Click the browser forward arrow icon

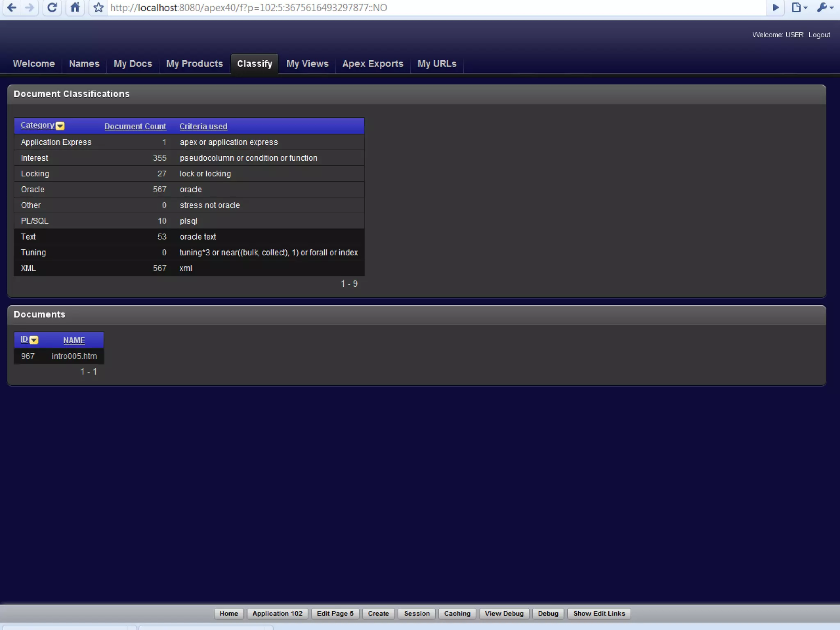(x=30, y=7)
